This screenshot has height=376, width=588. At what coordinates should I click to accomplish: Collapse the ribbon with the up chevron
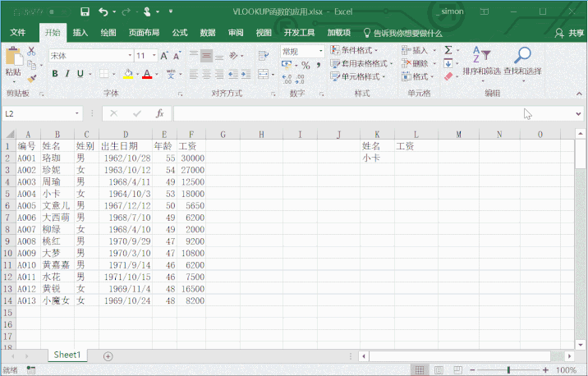(579, 94)
